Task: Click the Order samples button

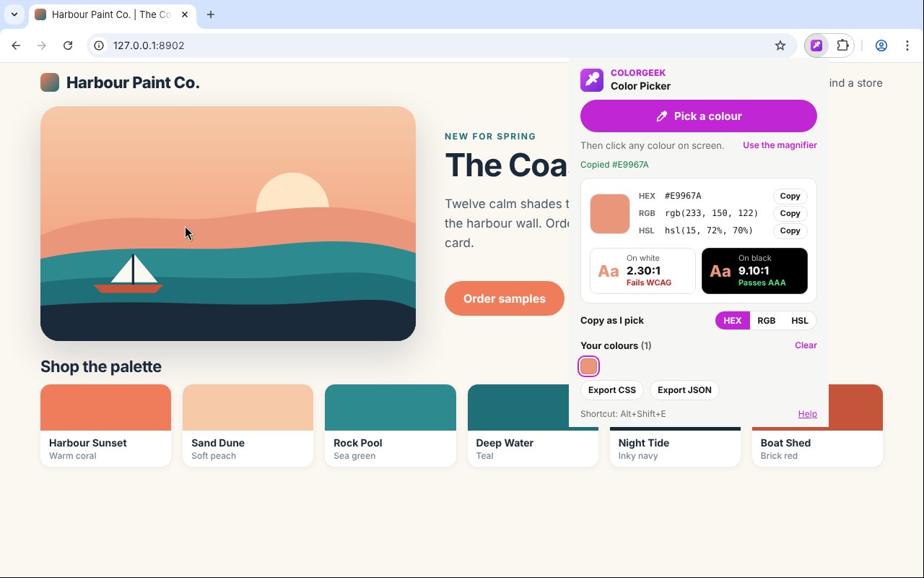Action: click(x=505, y=298)
